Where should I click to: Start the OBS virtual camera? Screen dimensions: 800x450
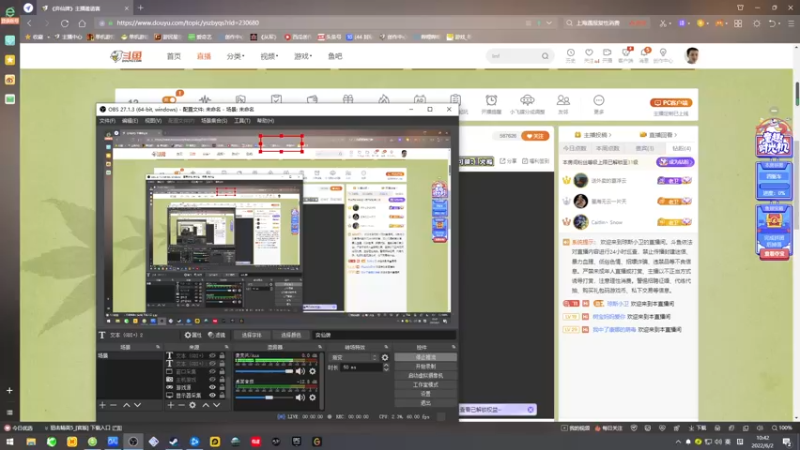click(425, 376)
